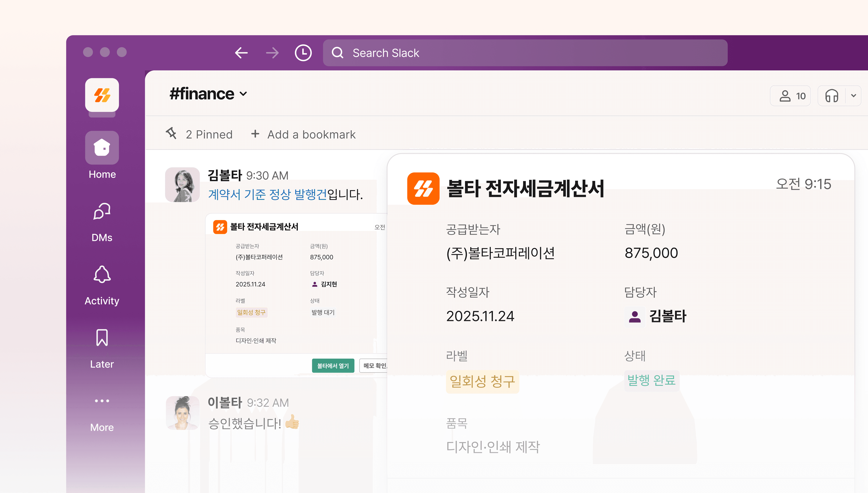Expand the #finance channel dropdown

click(x=243, y=94)
